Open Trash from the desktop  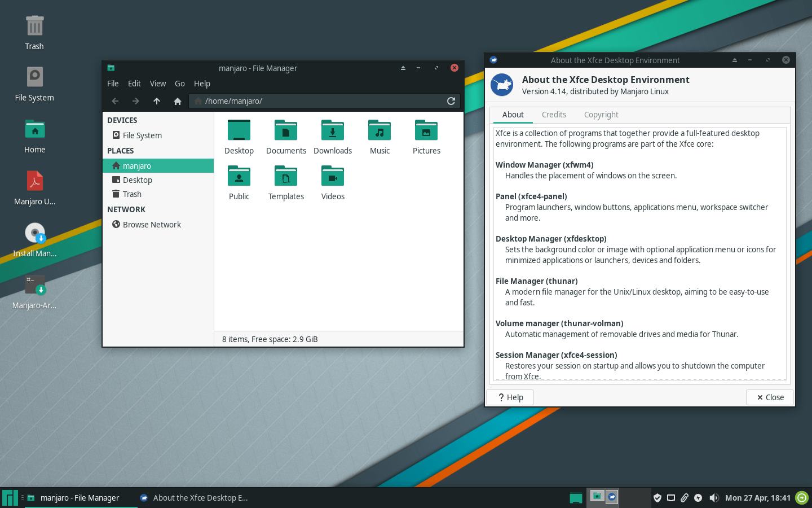tap(34, 25)
